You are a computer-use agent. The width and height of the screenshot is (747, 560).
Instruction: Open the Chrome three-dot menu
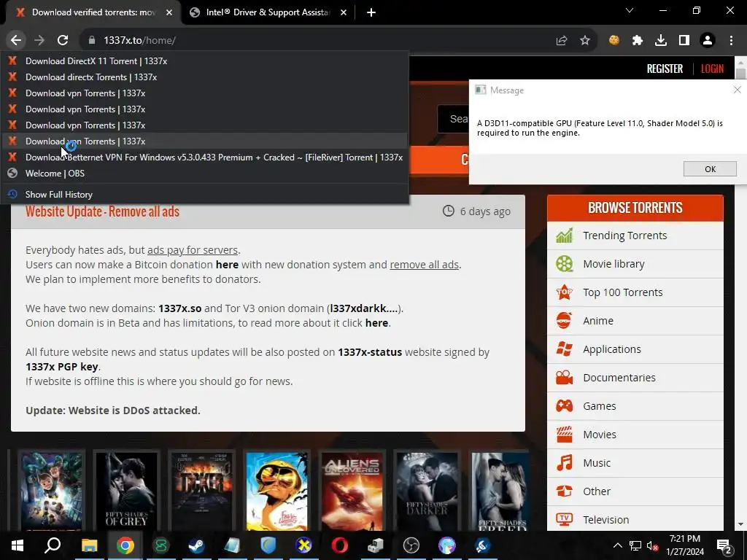point(731,41)
